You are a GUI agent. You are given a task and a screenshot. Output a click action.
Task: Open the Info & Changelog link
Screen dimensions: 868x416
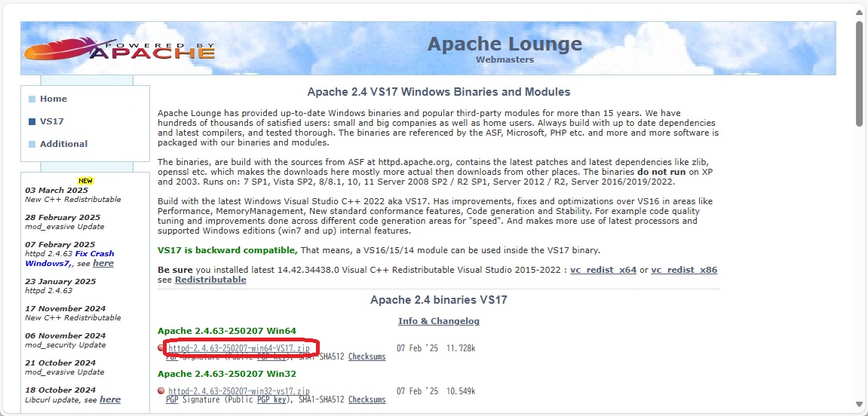click(439, 321)
